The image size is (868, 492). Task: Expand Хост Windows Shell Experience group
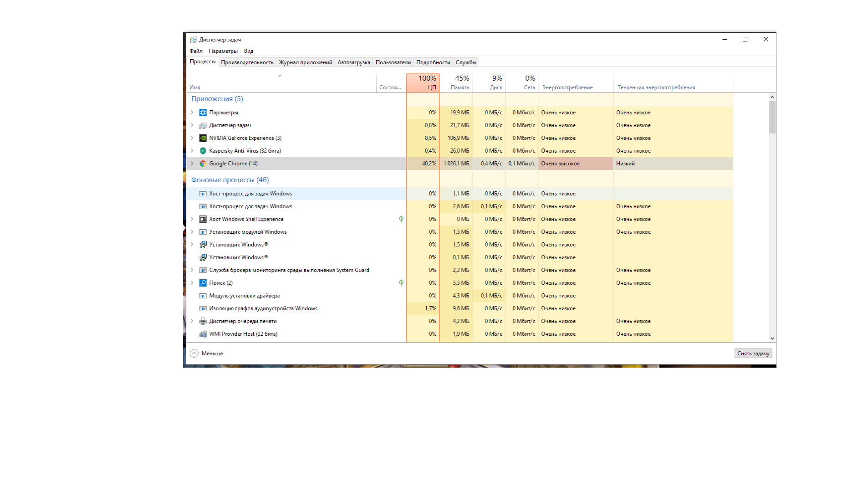(192, 219)
